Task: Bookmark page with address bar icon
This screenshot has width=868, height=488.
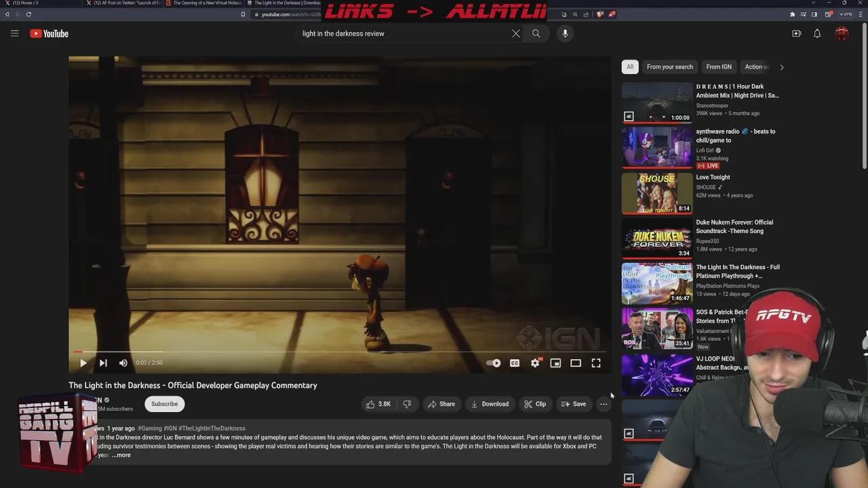Action: pos(243,14)
